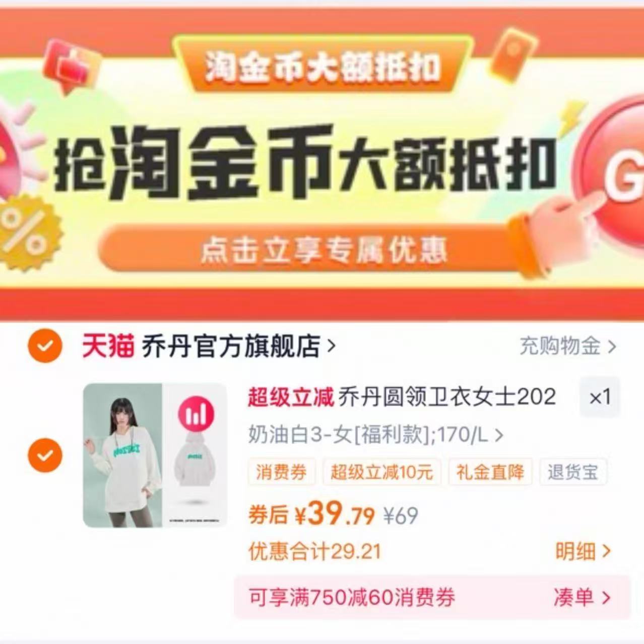Tap 凑单 to add more items

(x=582, y=598)
